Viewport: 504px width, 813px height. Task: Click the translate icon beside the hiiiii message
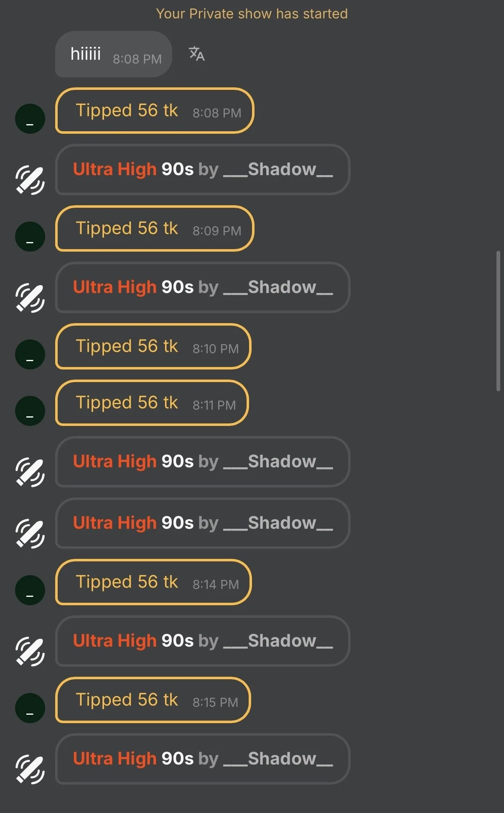(196, 54)
